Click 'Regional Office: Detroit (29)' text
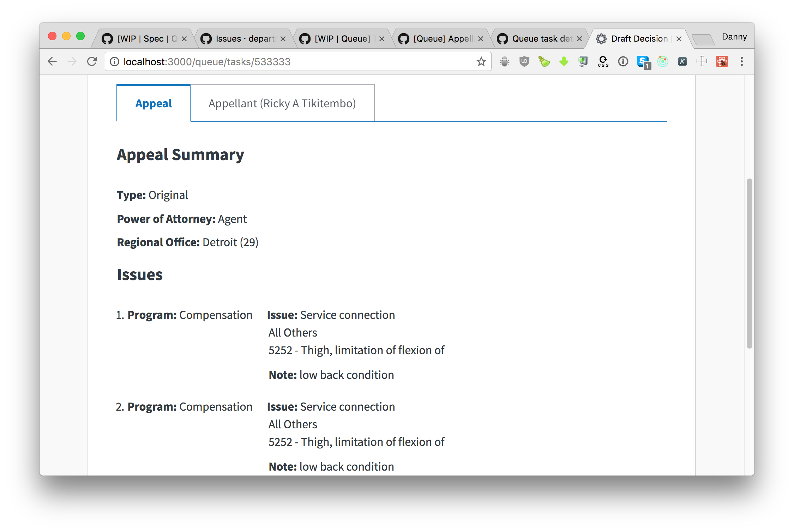 point(188,242)
